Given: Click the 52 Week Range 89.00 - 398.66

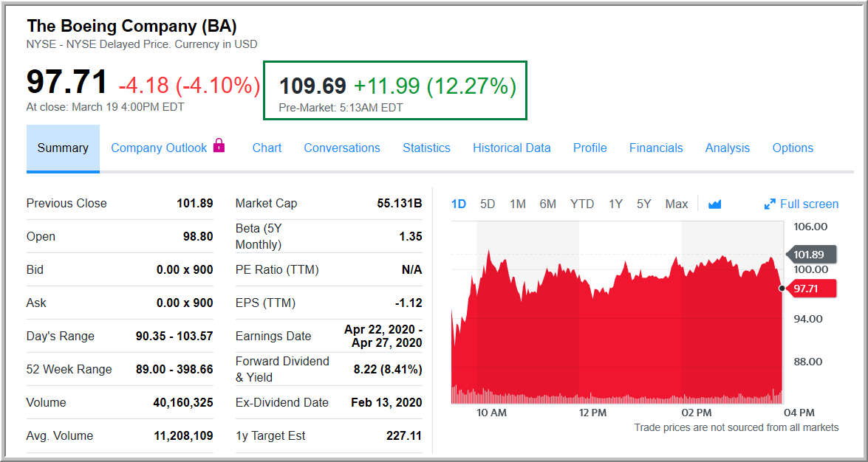Looking at the screenshot, I should pos(174,369).
